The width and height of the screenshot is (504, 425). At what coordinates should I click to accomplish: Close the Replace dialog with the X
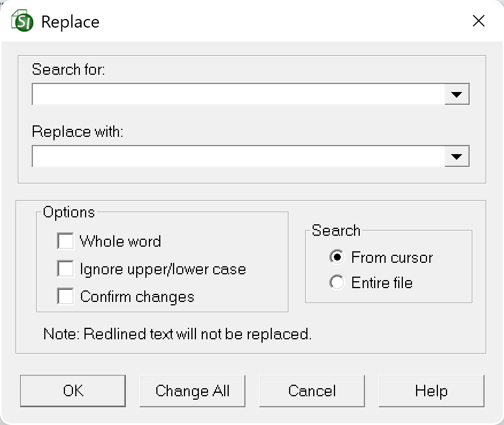pyautogui.click(x=478, y=21)
